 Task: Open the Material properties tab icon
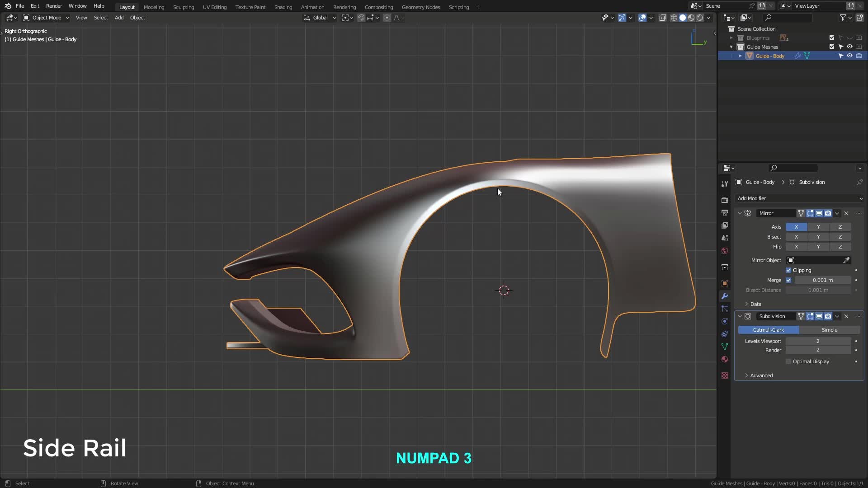point(725,359)
